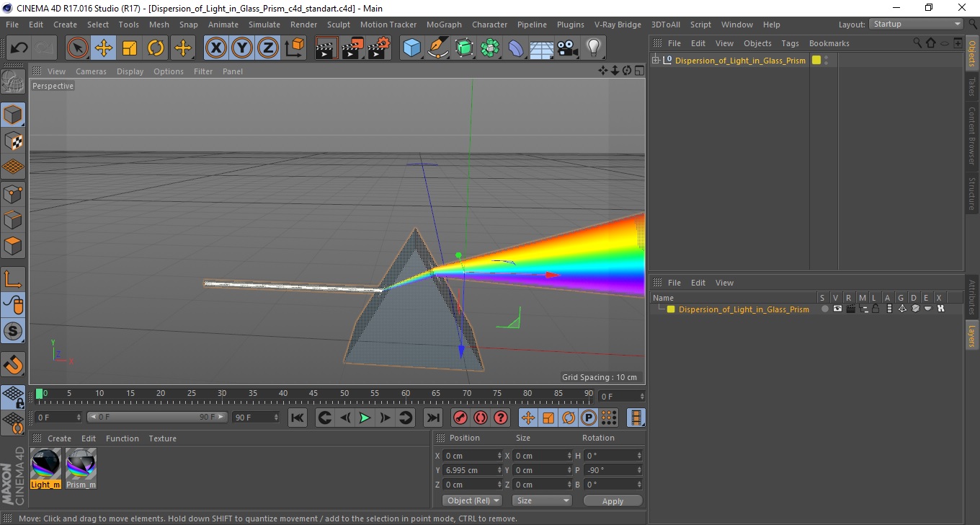Viewport: 980px width, 525px height.
Task: Toggle X axis lock
Action: pos(215,48)
